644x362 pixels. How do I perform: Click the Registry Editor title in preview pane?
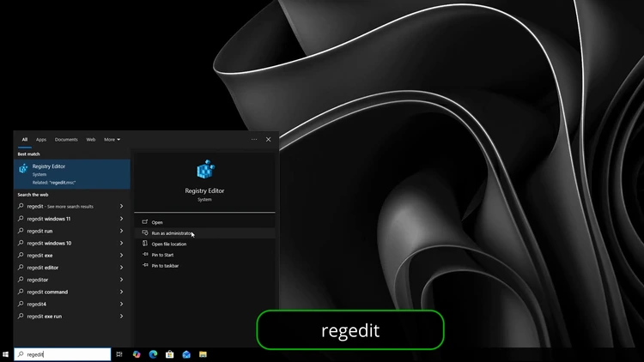click(x=204, y=190)
